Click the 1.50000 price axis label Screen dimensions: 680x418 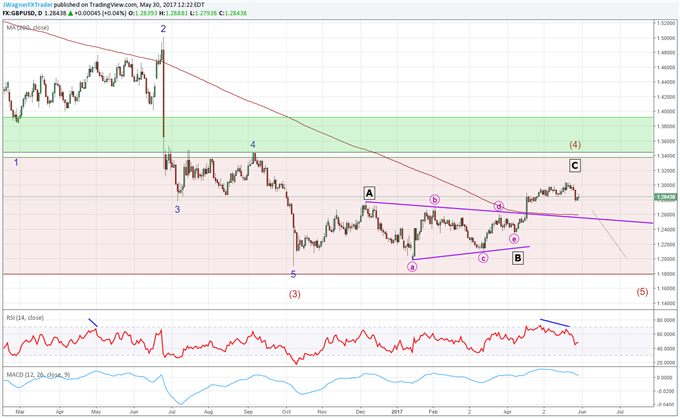pos(666,38)
